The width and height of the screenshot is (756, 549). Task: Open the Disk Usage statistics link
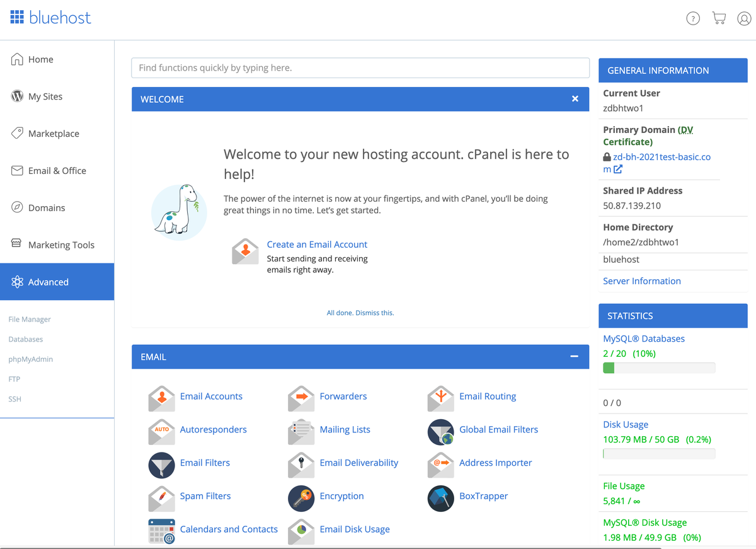coord(626,425)
